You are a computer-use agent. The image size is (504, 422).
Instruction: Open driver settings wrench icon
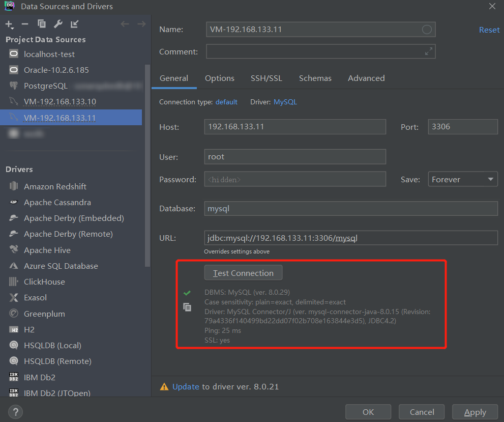point(58,24)
